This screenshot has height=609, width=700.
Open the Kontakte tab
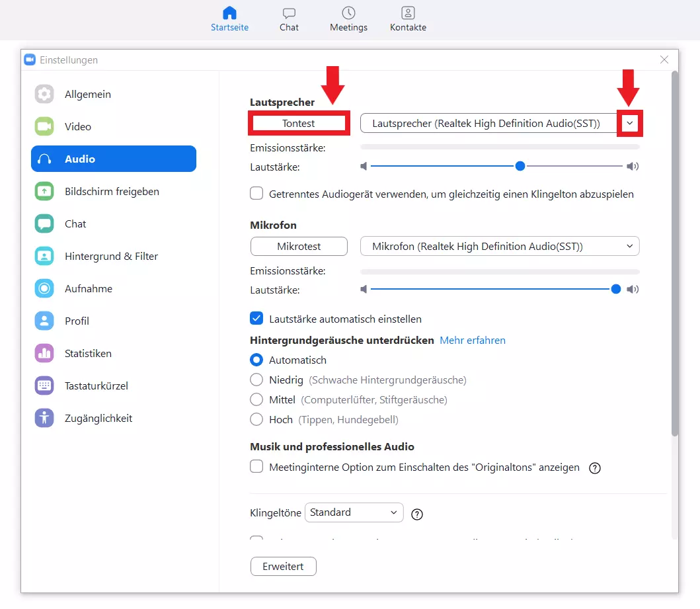(x=408, y=19)
